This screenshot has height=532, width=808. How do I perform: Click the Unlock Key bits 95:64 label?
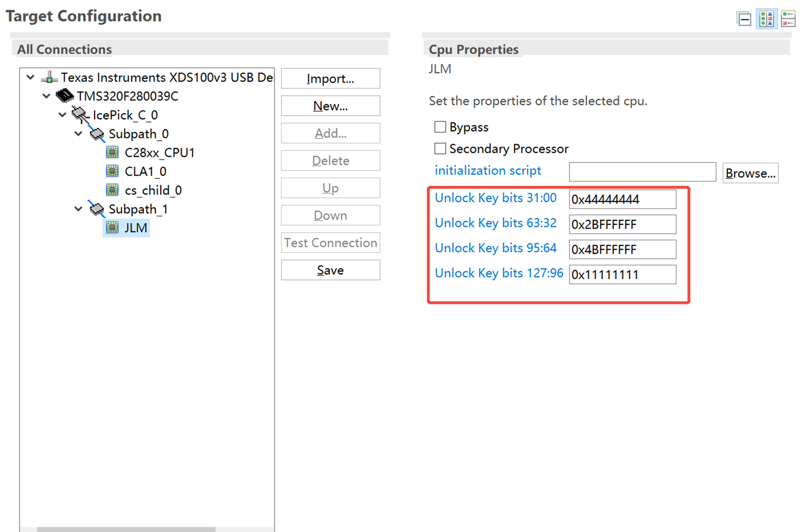click(x=495, y=248)
